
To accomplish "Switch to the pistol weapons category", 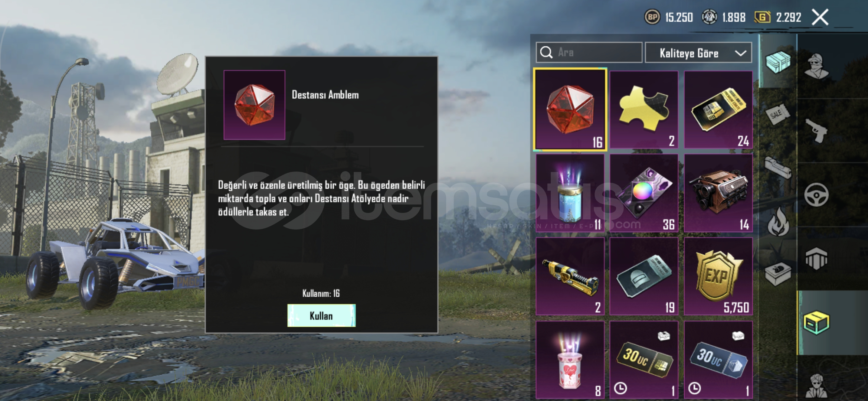I will (816, 130).
